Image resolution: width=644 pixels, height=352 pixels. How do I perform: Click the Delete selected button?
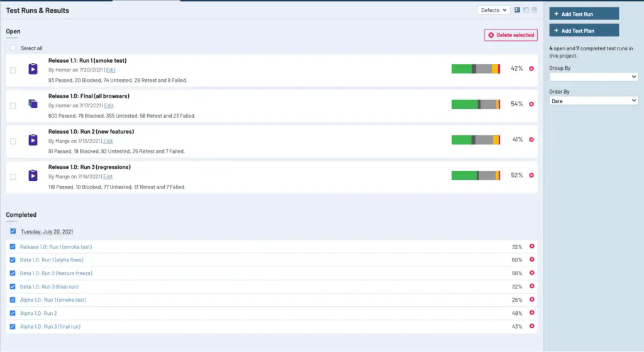pos(511,35)
